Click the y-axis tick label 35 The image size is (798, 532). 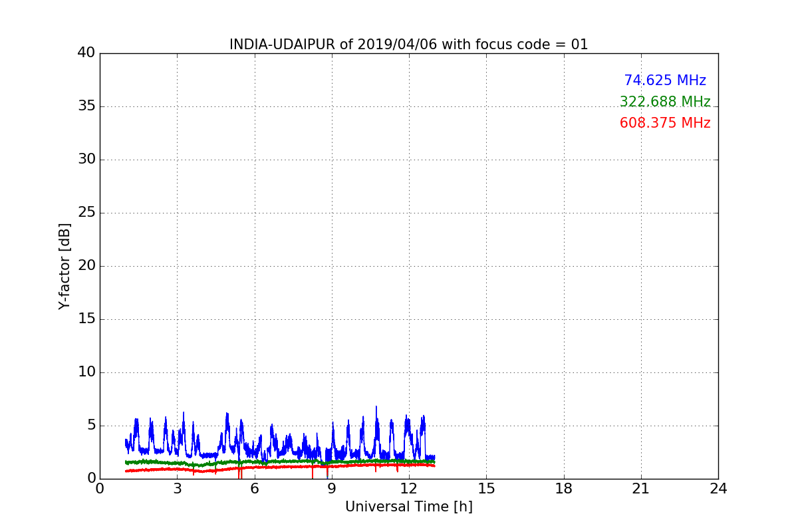click(x=86, y=106)
